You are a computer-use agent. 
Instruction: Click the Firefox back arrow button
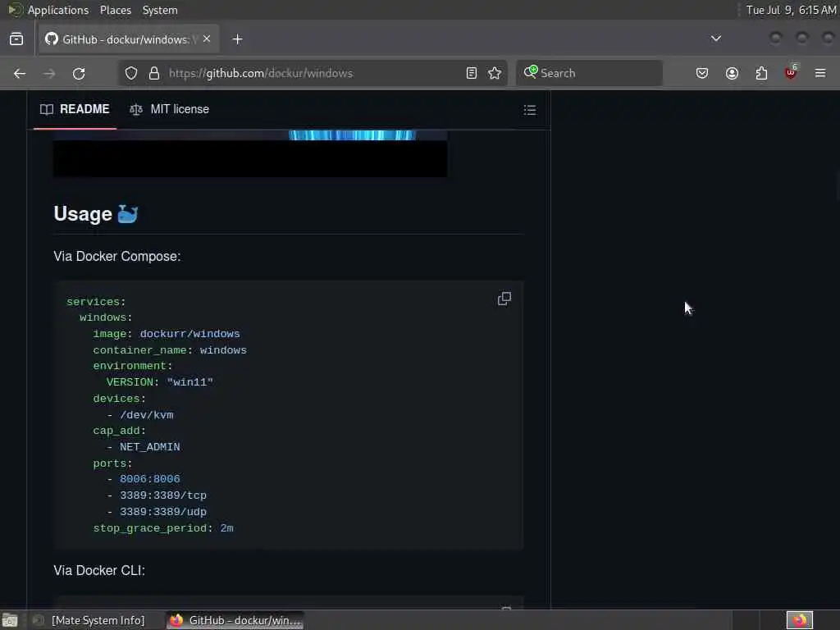point(20,73)
